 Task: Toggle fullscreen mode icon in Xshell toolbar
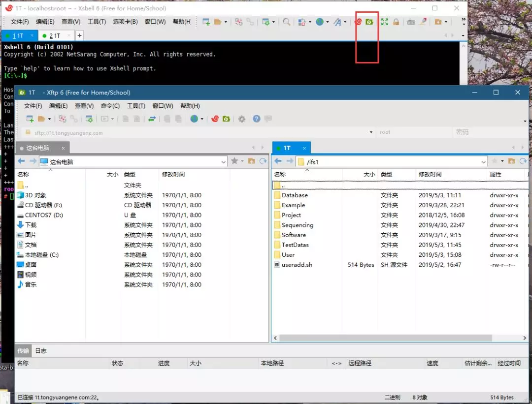tap(384, 21)
